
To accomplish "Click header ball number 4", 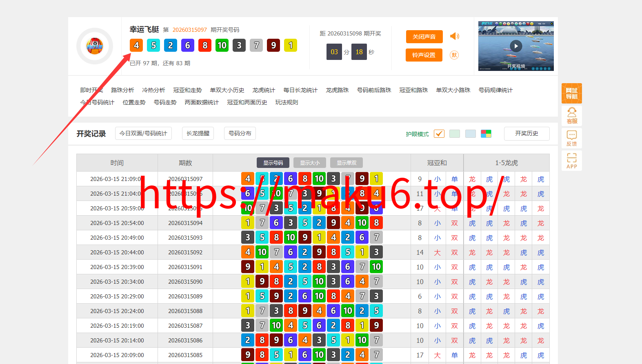I will pos(136,45).
